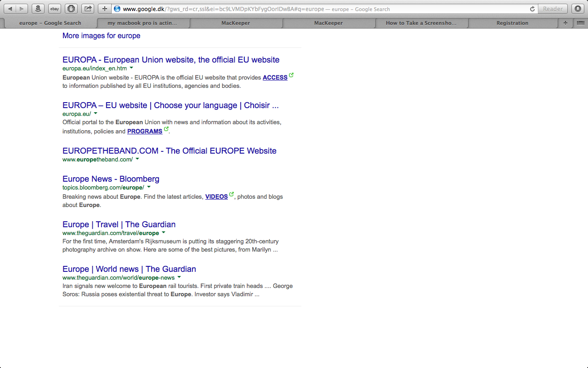Screen dimensions: 588x368
Task: Click the underlined VIDEOS ad link
Action: click(216, 197)
